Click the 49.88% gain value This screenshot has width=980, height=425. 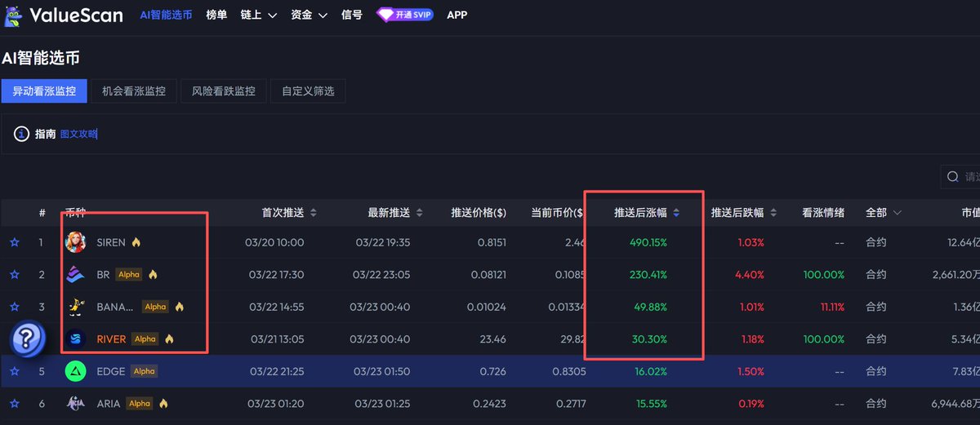tap(651, 307)
